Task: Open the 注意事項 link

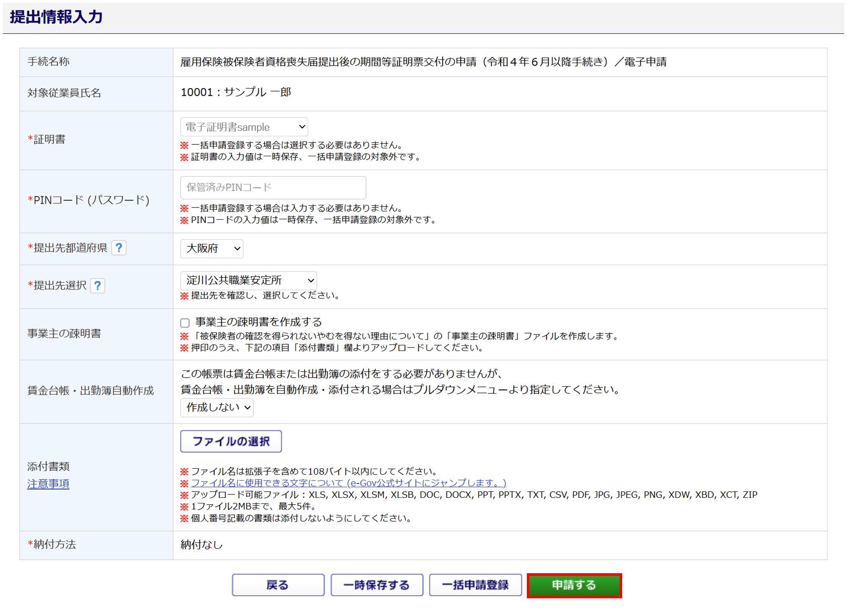Action: (48, 483)
